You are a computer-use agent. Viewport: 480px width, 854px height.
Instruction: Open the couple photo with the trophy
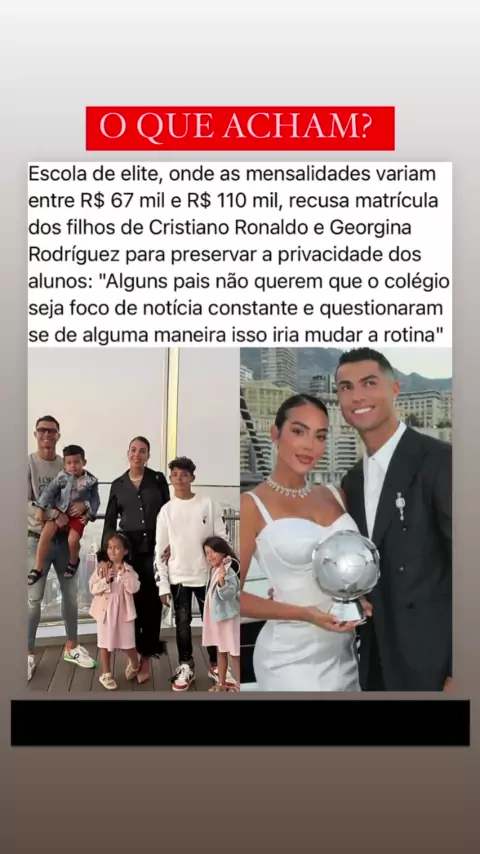[346, 520]
